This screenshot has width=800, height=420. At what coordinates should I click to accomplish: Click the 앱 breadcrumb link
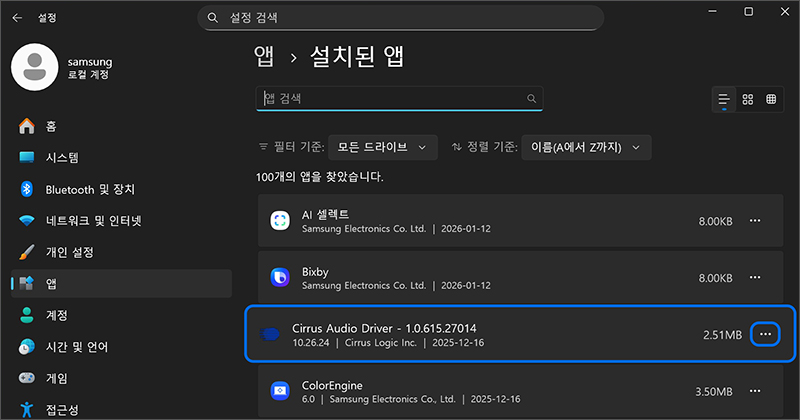(264, 56)
